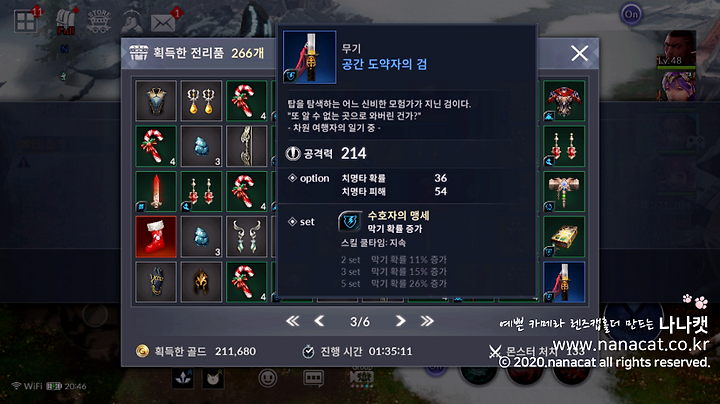The image size is (720, 404).
Task: Select the Lv.48 party member portrait
Action: pos(676,50)
